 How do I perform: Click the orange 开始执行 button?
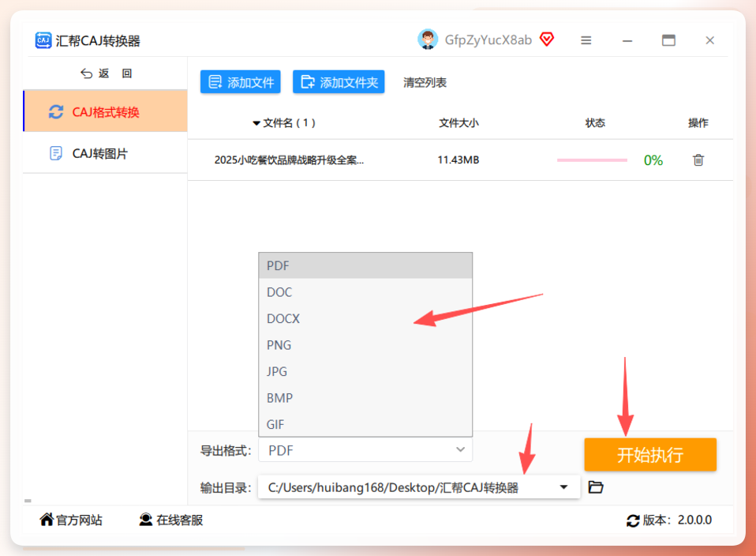pos(650,455)
